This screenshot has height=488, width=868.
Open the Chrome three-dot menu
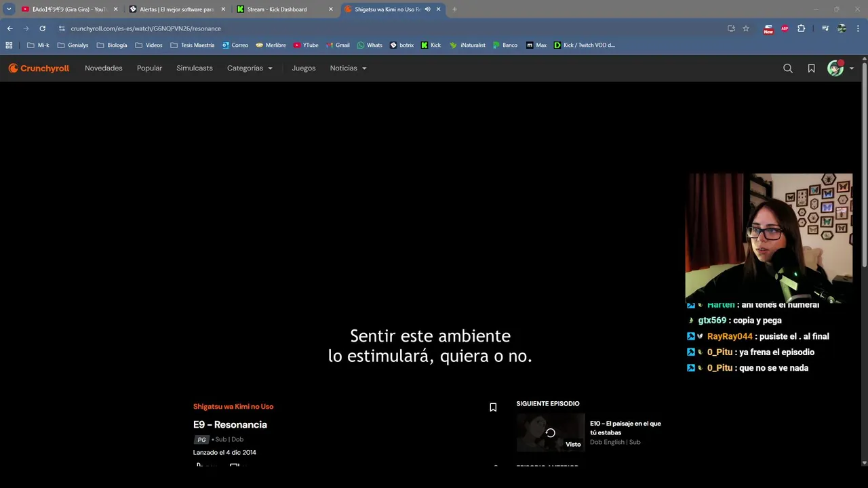858,28
